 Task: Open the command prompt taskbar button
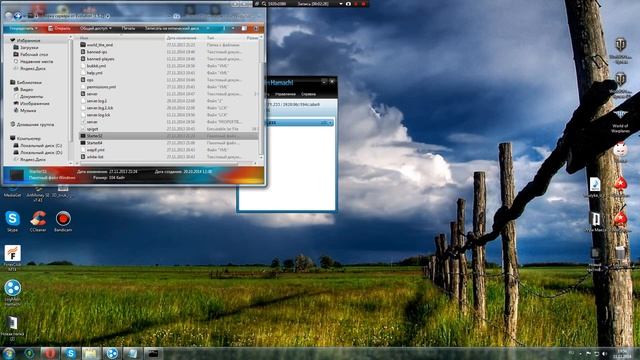153,353
